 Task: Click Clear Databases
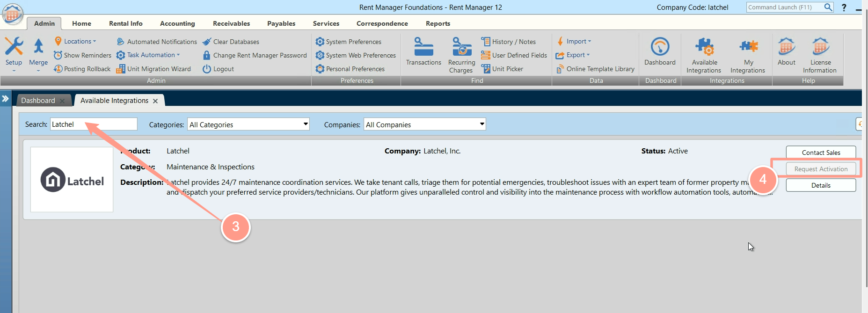231,42
